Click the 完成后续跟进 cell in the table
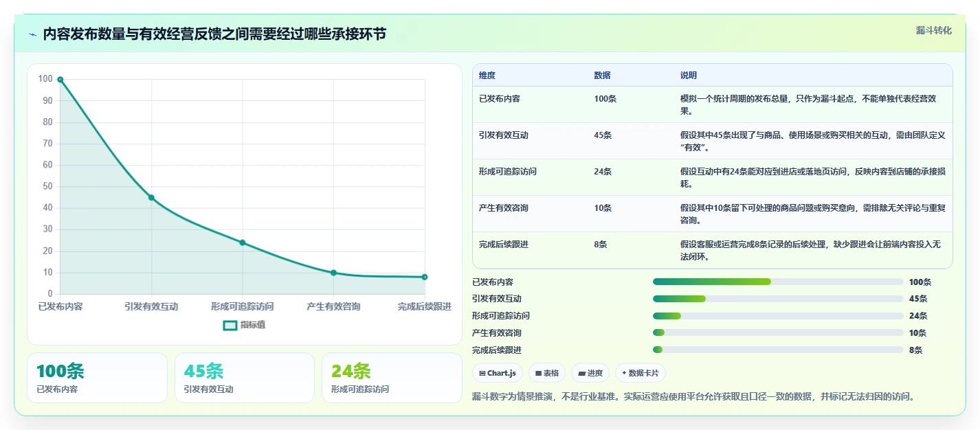980x430 pixels. point(504,245)
